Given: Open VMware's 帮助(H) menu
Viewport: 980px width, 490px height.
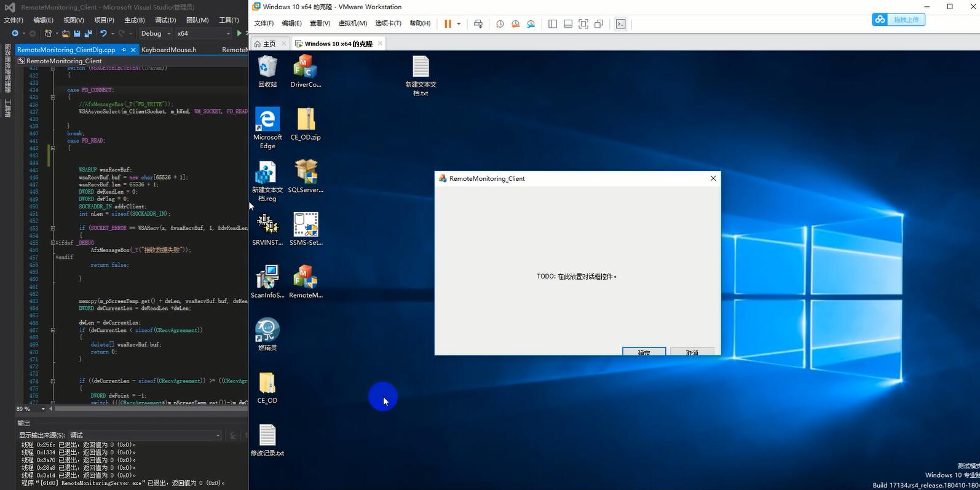Looking at the screenshot, I should point(420,23).
